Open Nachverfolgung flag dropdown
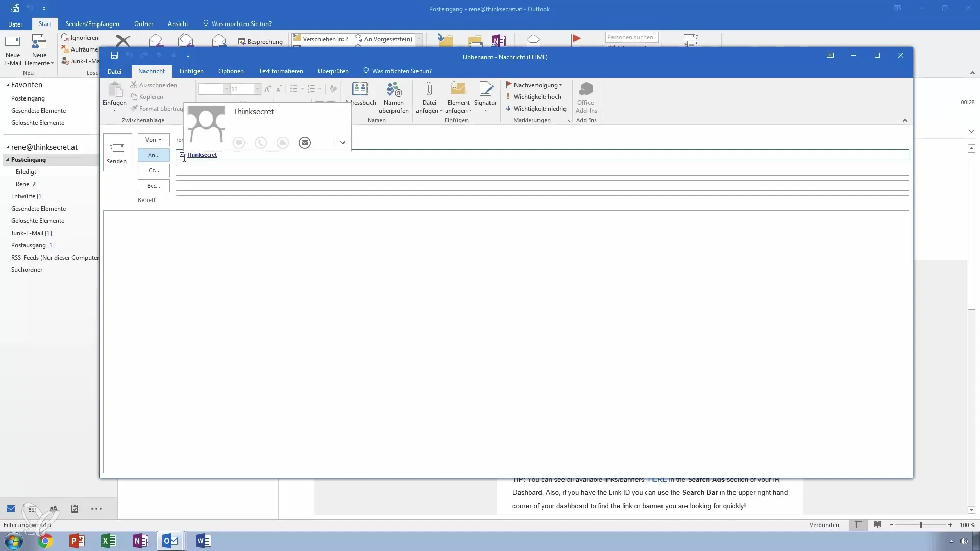Viewport: 980px width, 551px height. 534,85
